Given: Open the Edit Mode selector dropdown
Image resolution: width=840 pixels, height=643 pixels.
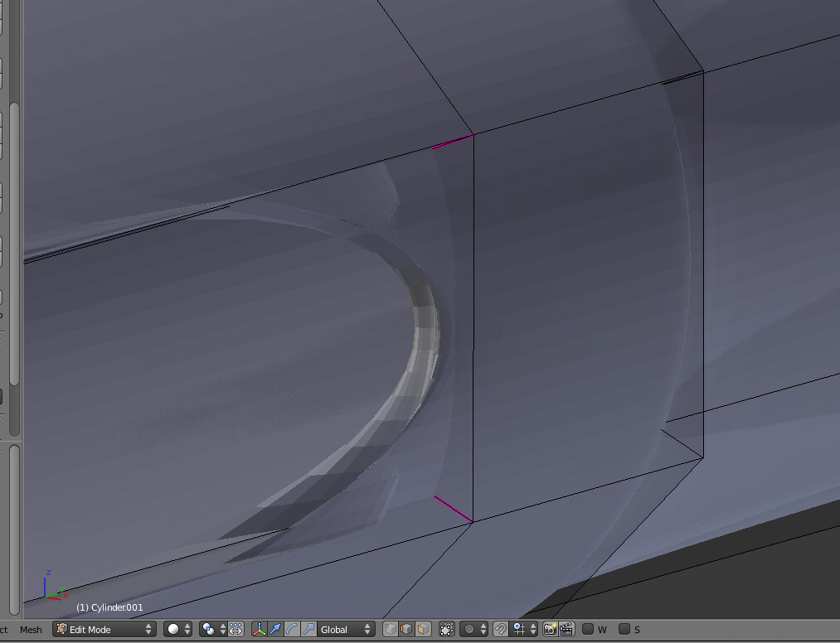Looking at the screenshot, I should tap(104, 629).
